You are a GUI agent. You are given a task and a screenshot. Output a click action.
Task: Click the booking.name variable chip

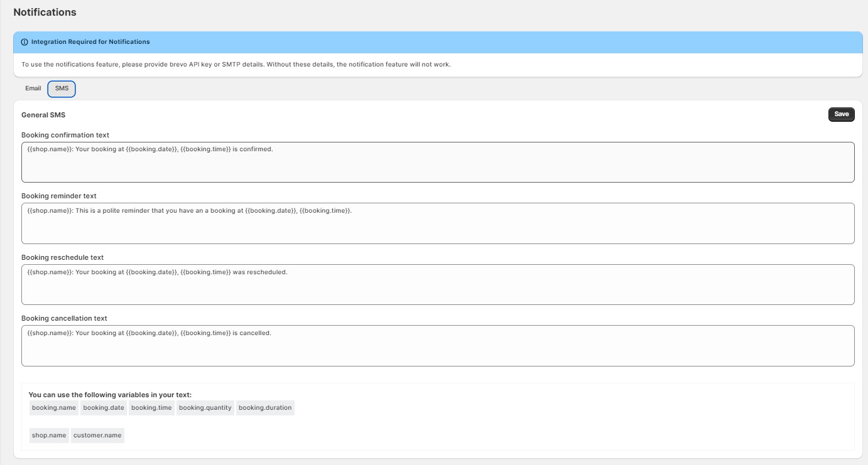click(54, 408)
